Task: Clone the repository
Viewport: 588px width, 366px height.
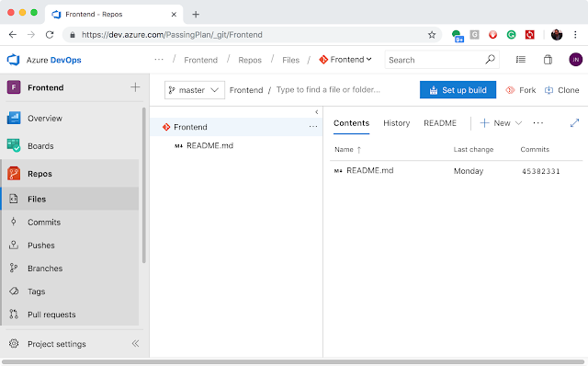Action: [561, 90]
